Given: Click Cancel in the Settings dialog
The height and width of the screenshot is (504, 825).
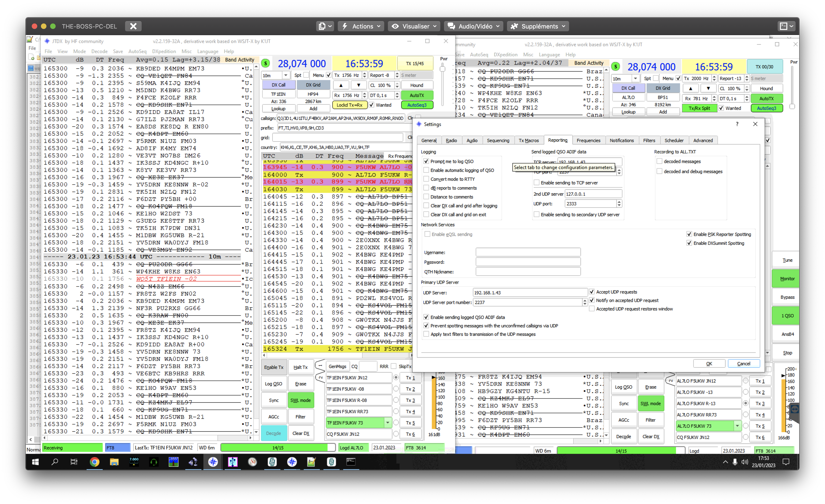Looking at the screenshot, I should click(x=743, y=364).
